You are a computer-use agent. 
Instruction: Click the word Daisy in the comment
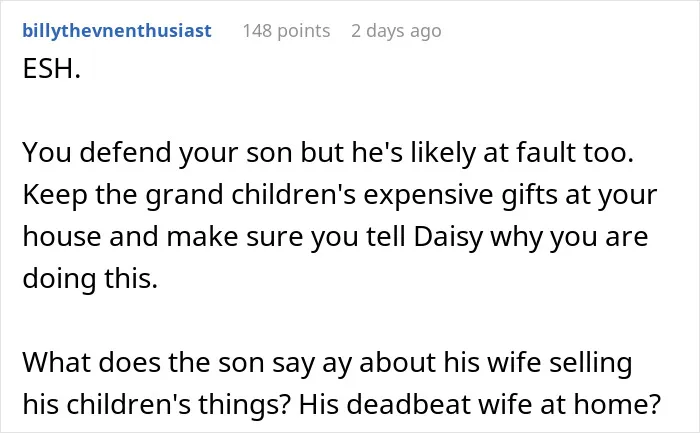coord(448,237)
